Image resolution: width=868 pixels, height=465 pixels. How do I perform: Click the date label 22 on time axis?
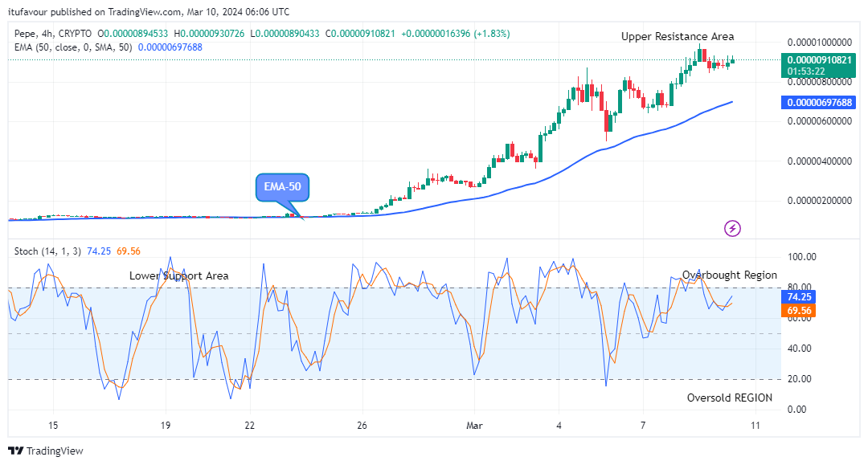click(x=250, y=426)
